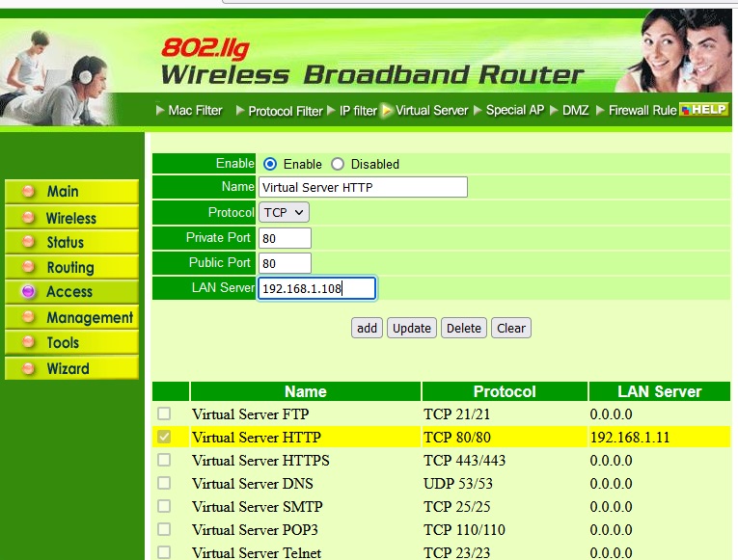Open the Wireless sidebar menu
738x560 pixels.
[x=71, y=218]
